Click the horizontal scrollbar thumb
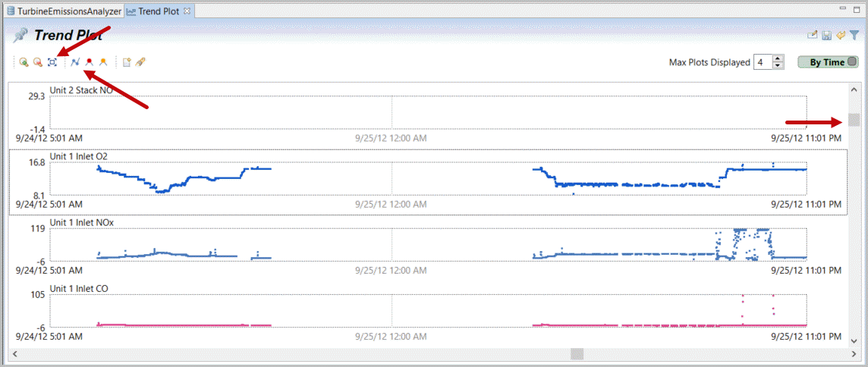Image resolution: width=868 pixels, height=367 pixels. [x=577, y=354]
